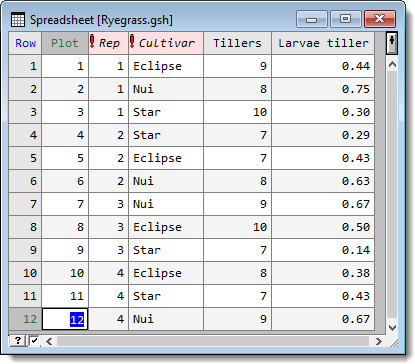Screen dimensions: 415x364
Task: Click the red exclamation mark on Rep column
Action: (x=92, y=41)
